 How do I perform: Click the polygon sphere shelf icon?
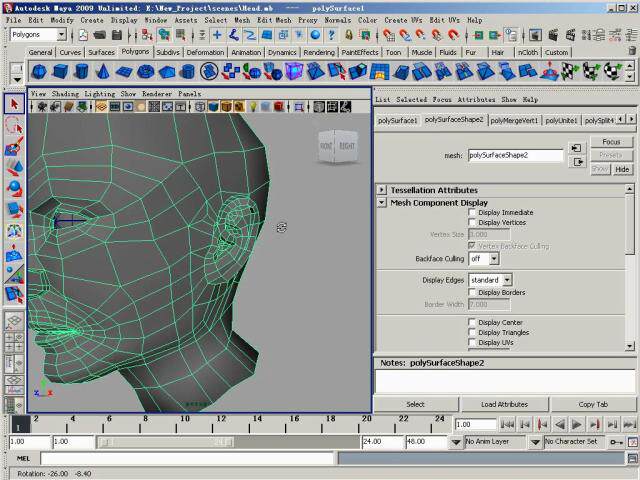coord(38,71)
